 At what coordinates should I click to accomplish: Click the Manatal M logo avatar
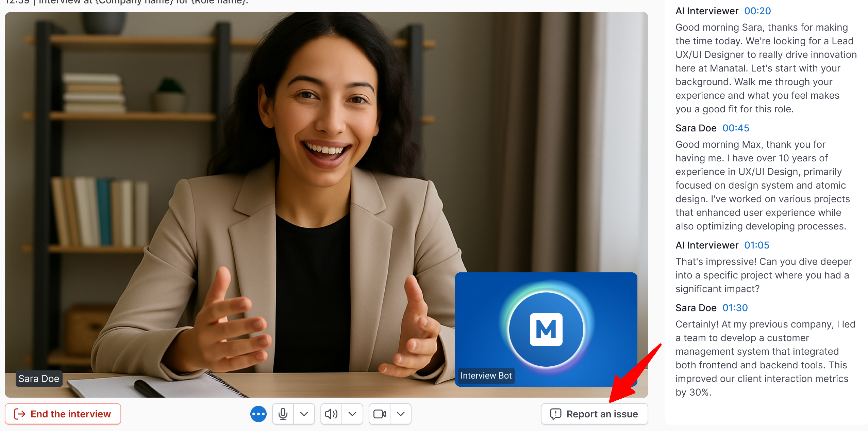(x=546, y=329)
